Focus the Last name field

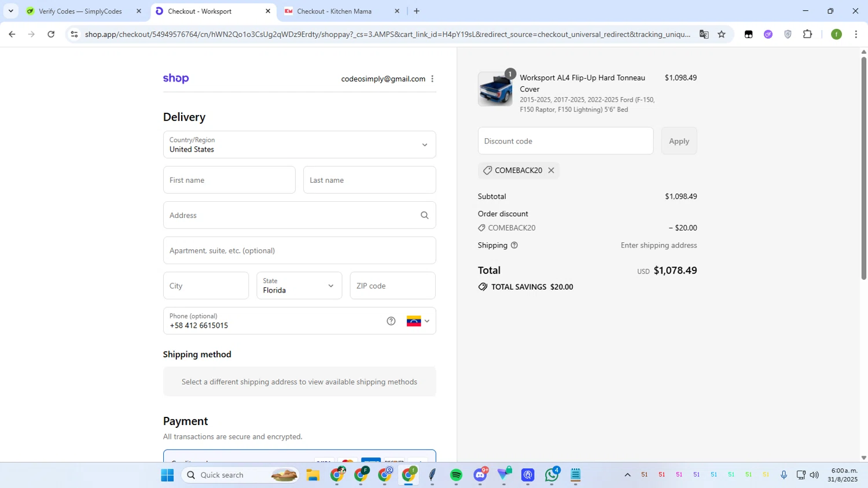[369, 180]
